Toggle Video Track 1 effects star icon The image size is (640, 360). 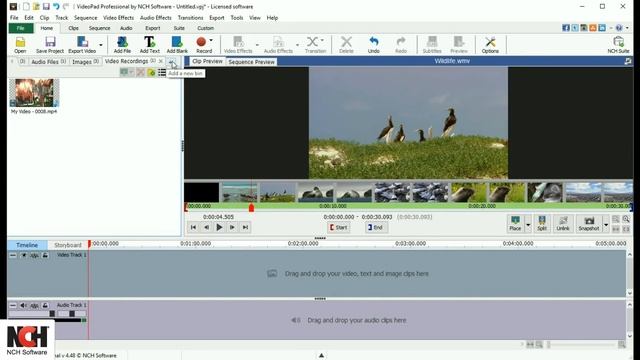coord(24,255)
